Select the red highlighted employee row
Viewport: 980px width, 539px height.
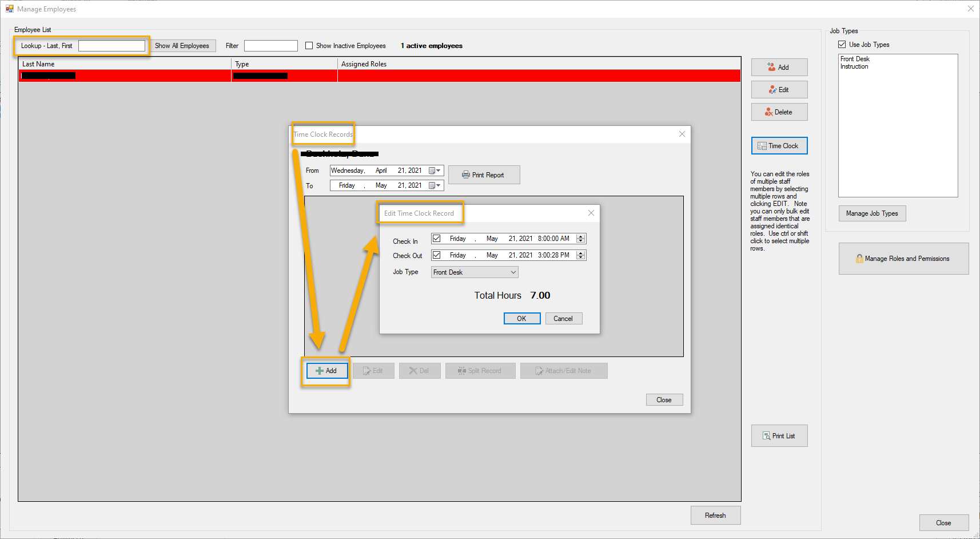380,76
